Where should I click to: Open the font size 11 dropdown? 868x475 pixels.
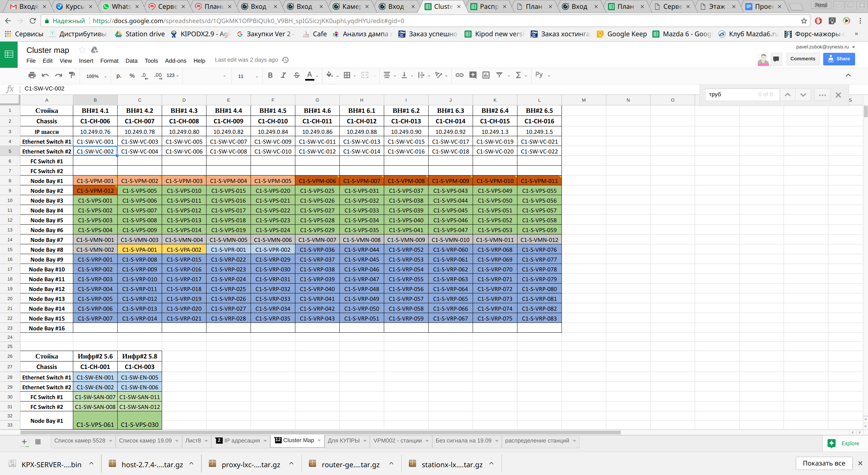tap(247, 76)
